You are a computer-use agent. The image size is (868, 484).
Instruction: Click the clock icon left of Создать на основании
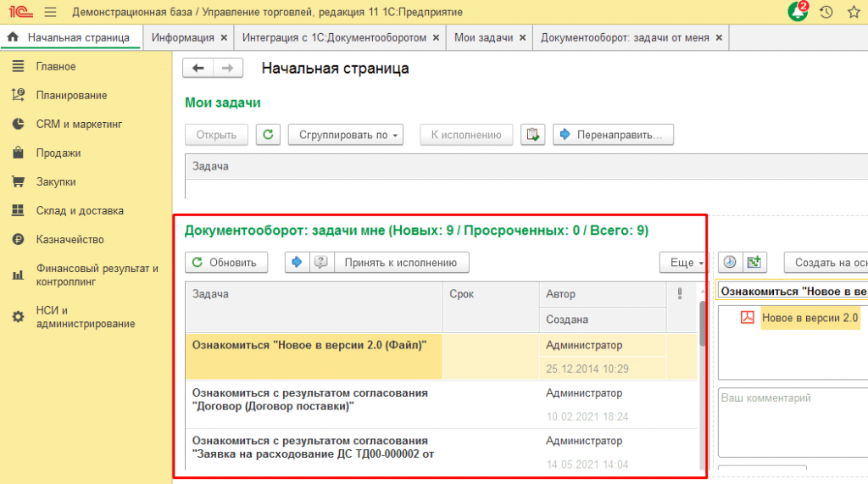pyautogui.click(x=730, y=263)
